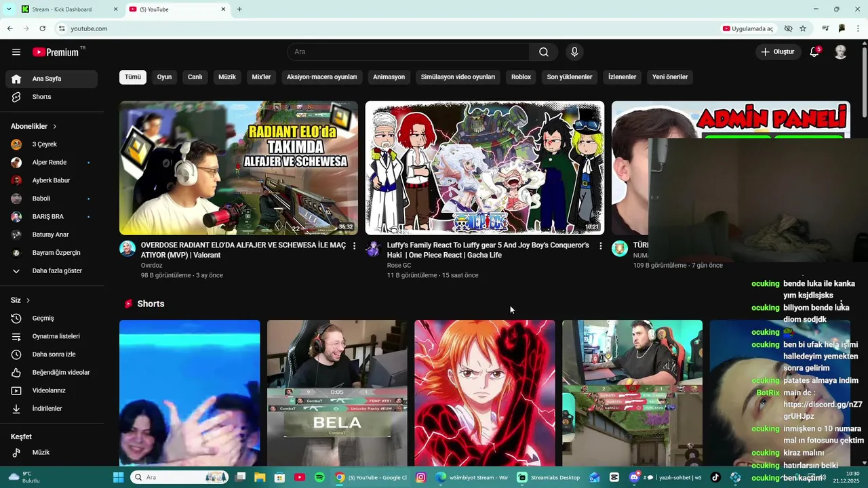The image size is (868, 488).
Task: Go back to the previous page
Action: [9, 28]
